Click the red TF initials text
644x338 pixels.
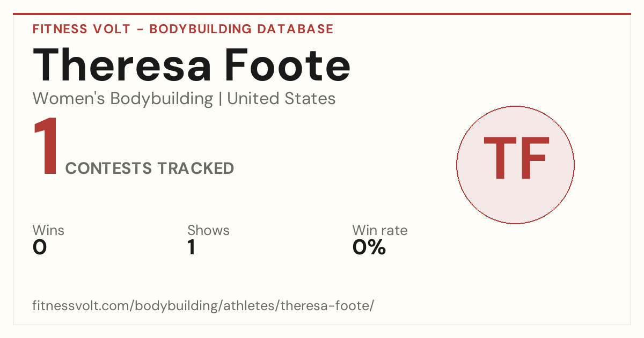tap(516, 158)
